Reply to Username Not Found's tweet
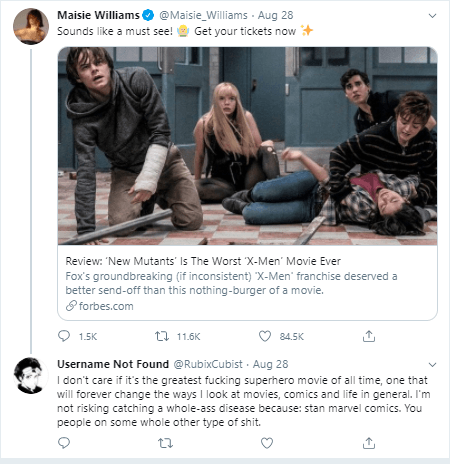This screenshot has width=453, height=464. [x=64, y=443]
